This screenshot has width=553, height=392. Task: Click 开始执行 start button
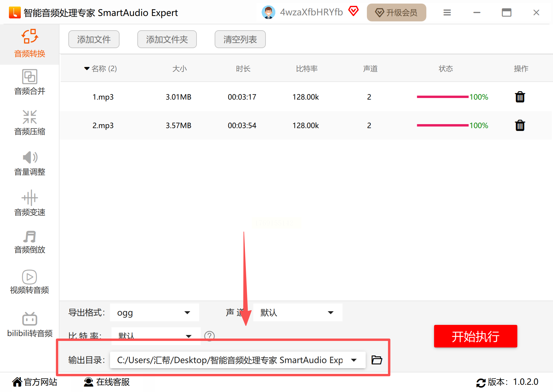click(x=476, y=336)
